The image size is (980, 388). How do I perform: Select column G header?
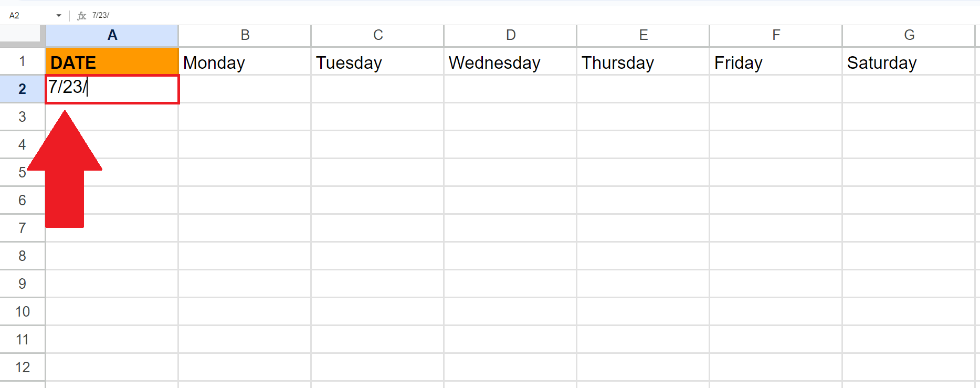click(909, 35)
